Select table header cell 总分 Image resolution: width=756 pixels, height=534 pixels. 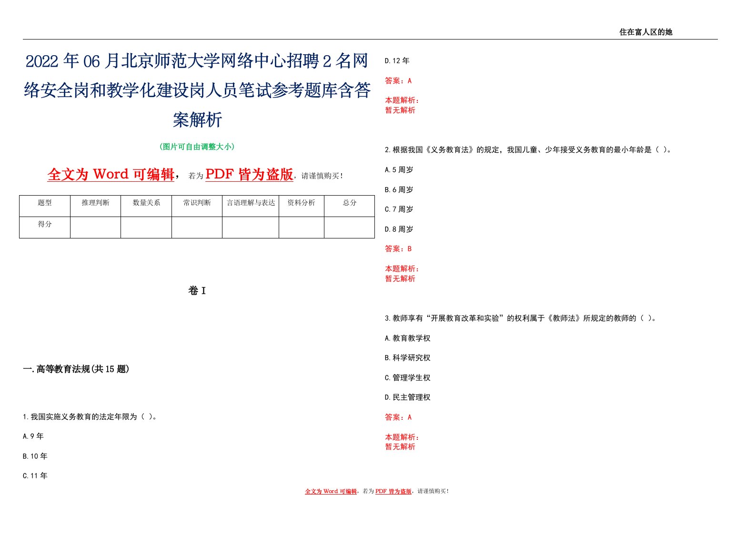point(350,206)
